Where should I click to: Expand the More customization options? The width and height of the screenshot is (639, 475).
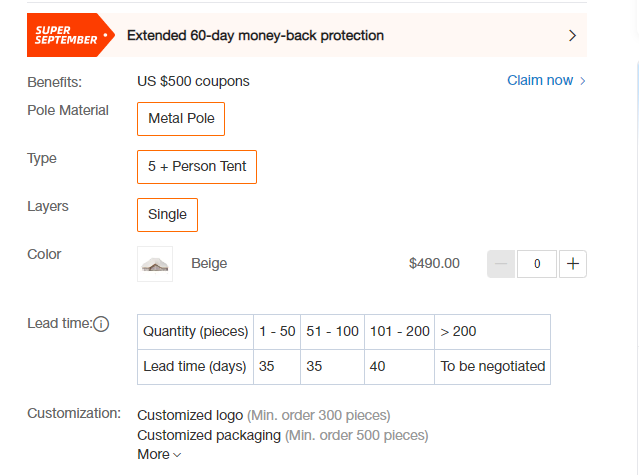pos(159,454)
